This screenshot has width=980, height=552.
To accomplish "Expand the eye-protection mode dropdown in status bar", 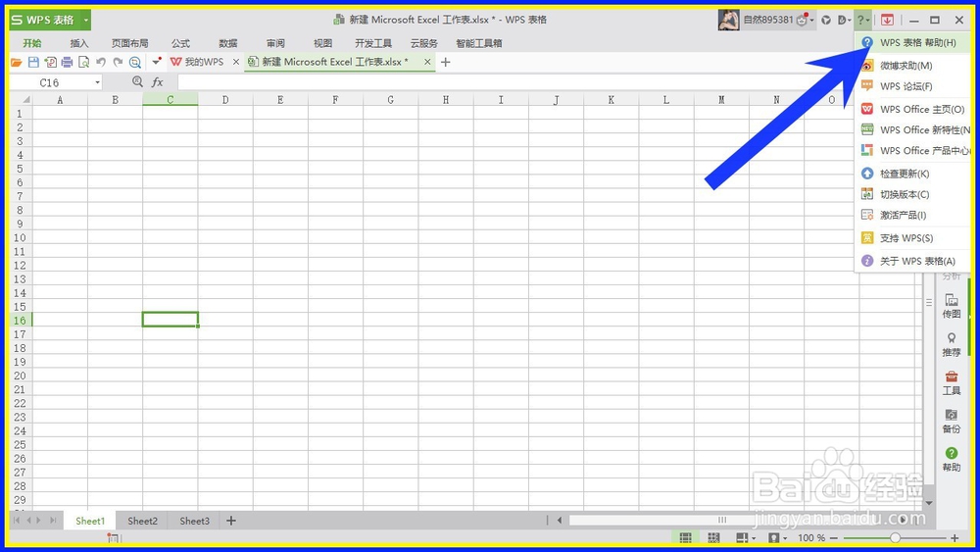I will 785,538.
